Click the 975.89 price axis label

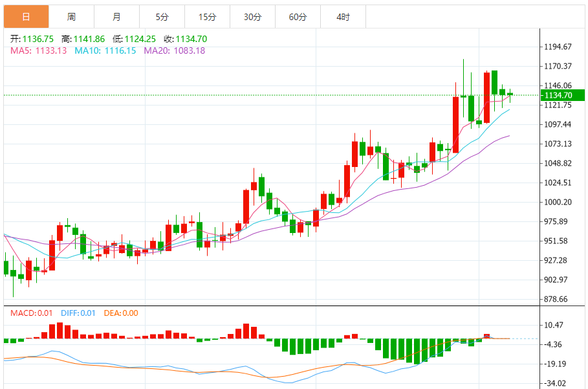tap(556, 222)
